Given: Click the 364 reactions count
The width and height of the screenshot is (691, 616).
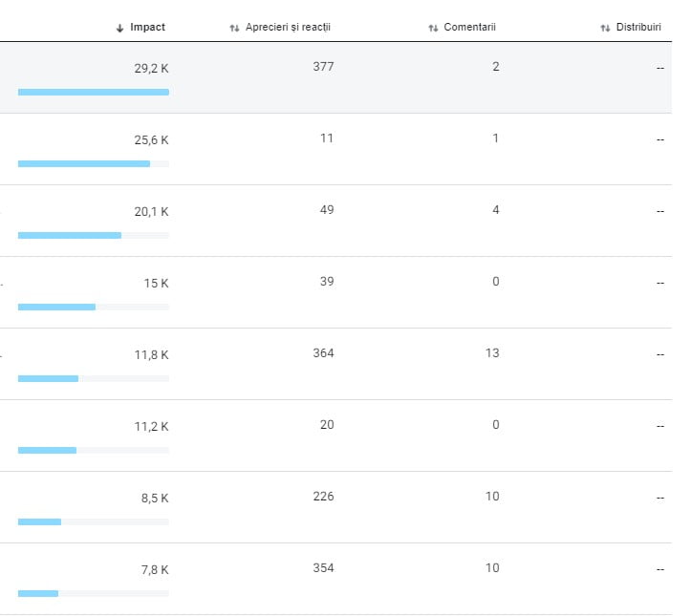Looking at the screenshot, I should coord(323,353).
